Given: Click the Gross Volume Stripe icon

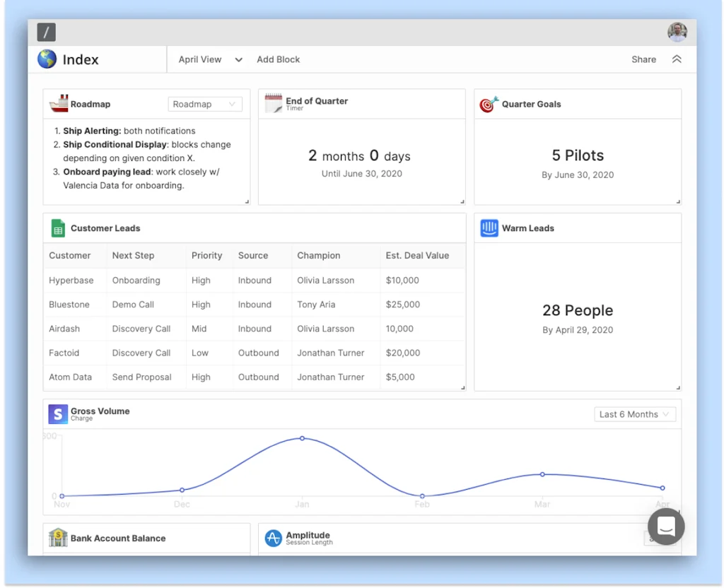Looking at the screenshot, I should 58,414.
